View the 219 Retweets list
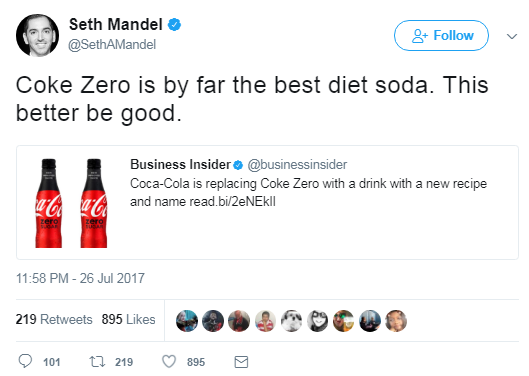Viewport: 529px width, 376px height. (54, 319)
